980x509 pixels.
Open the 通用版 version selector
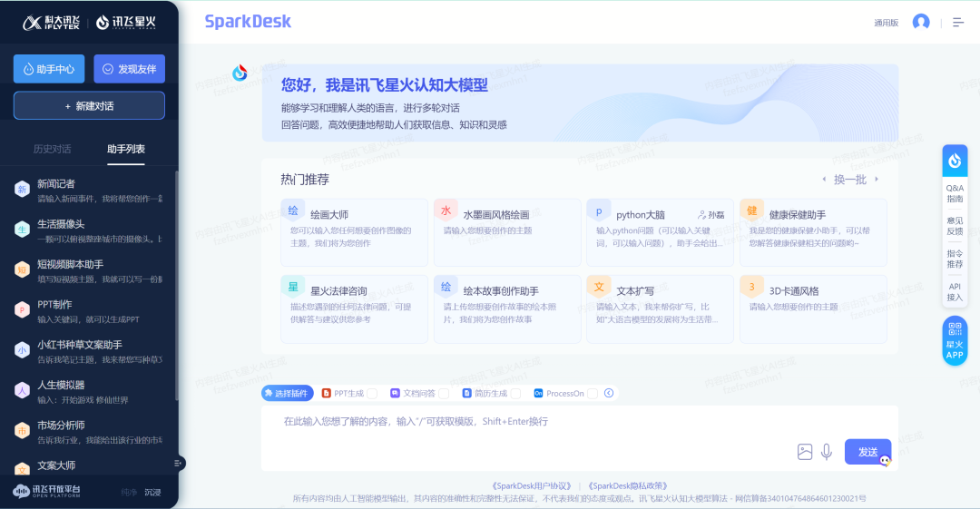886,24
